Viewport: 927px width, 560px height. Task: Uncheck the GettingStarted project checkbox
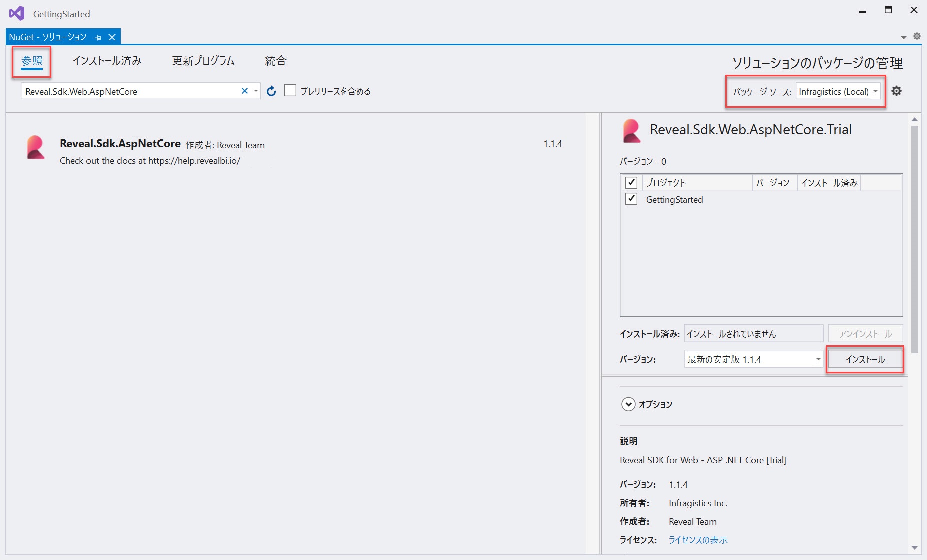(x=631, y=199)
